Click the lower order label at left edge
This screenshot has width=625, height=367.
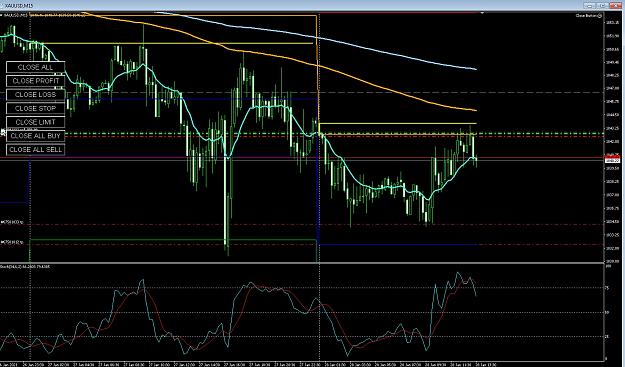tap(12, 242)
